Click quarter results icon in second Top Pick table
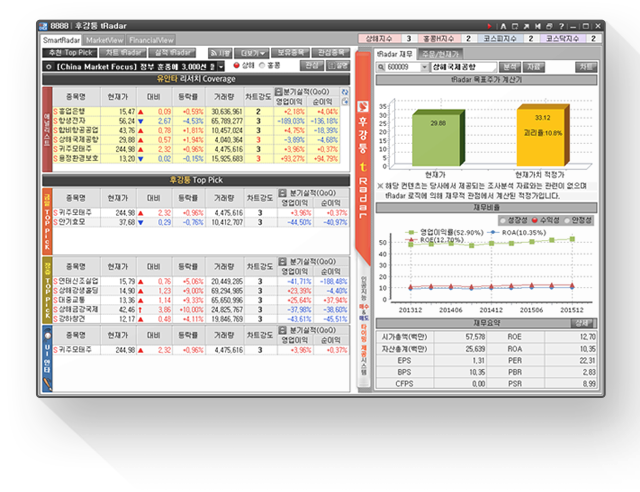640x492 pixels. click(282, 261)
